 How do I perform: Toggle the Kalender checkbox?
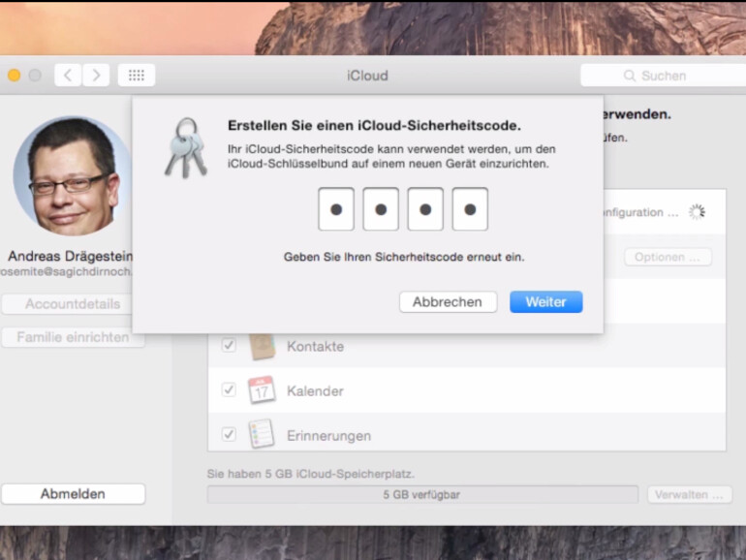pos(229,390)
